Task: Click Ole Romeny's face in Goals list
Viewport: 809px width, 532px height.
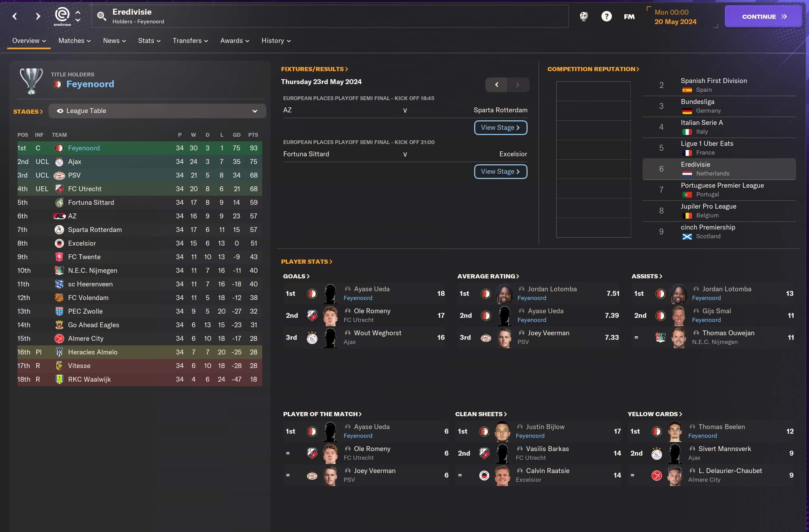Action: (330, 316)
